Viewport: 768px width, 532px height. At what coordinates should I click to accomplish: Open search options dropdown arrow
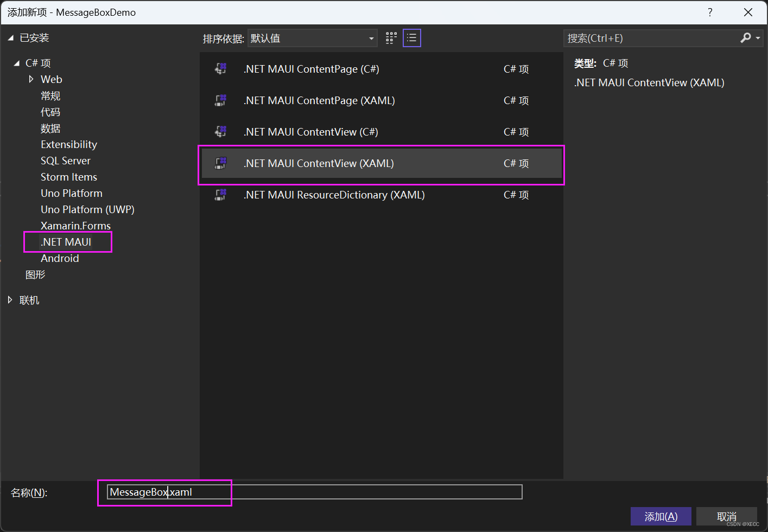click(x=758, y=38)
